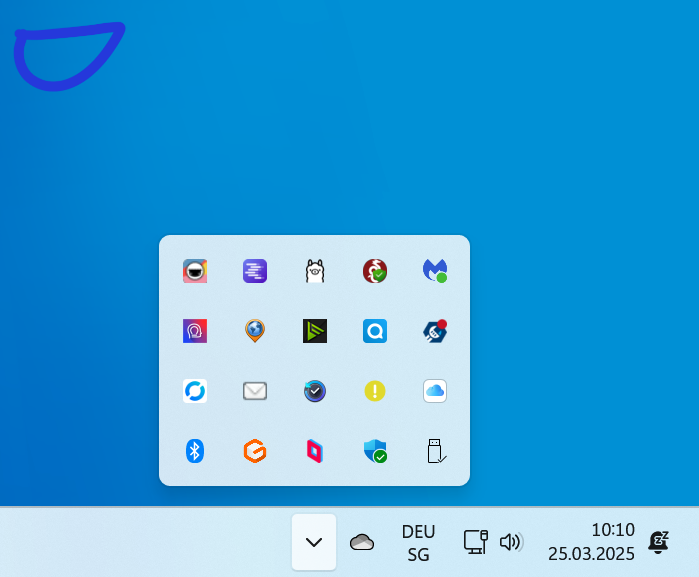The image size is (699, 577).
Task: Open the blue circular sync arrows icon
Action: [x=195, y=391]
